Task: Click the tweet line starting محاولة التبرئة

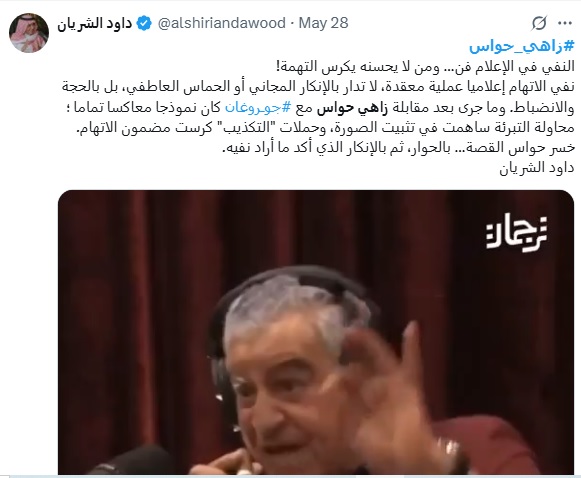Action: (x=325, y=128)
